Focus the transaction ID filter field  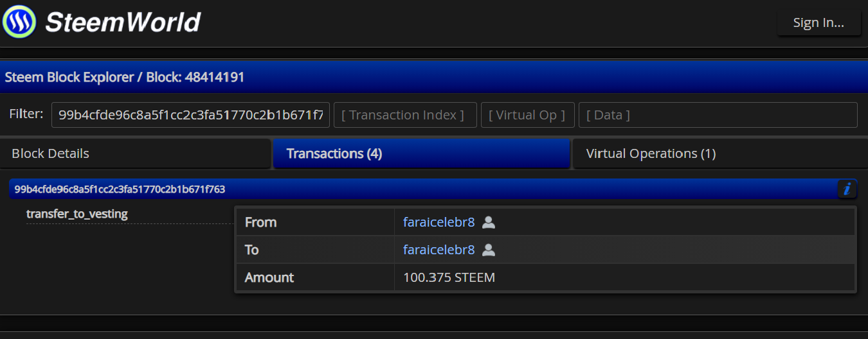click(x=190, y=115)
